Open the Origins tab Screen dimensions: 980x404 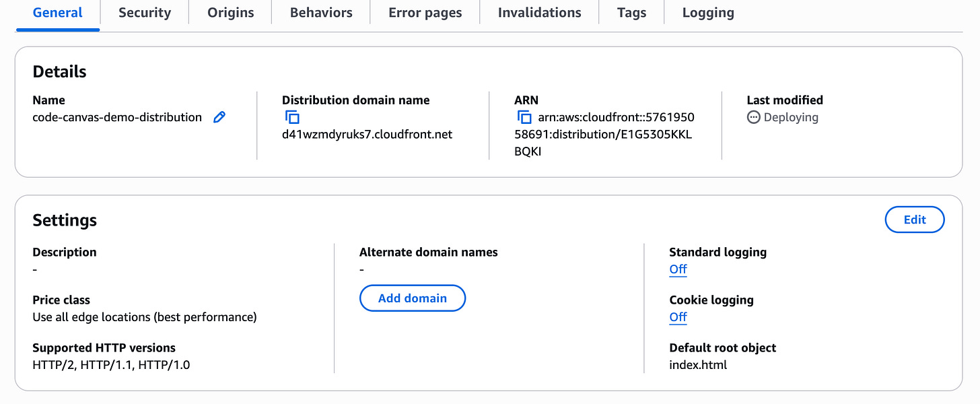point(231,12)
